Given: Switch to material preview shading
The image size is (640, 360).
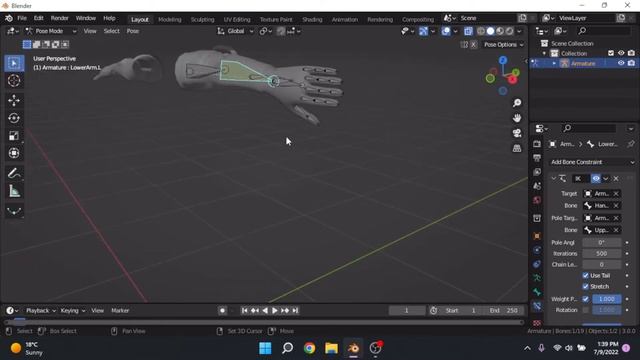Looking at the screenshot, I should click(500, 31).
